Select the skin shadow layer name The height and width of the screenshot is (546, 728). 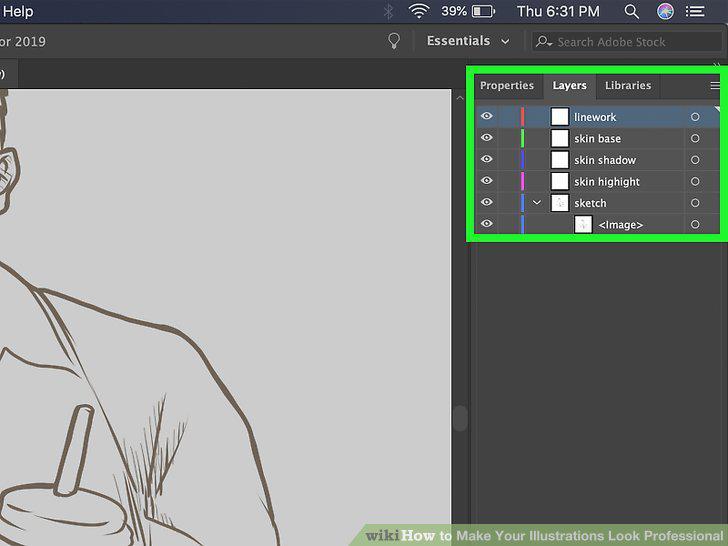tap(605, 160)
